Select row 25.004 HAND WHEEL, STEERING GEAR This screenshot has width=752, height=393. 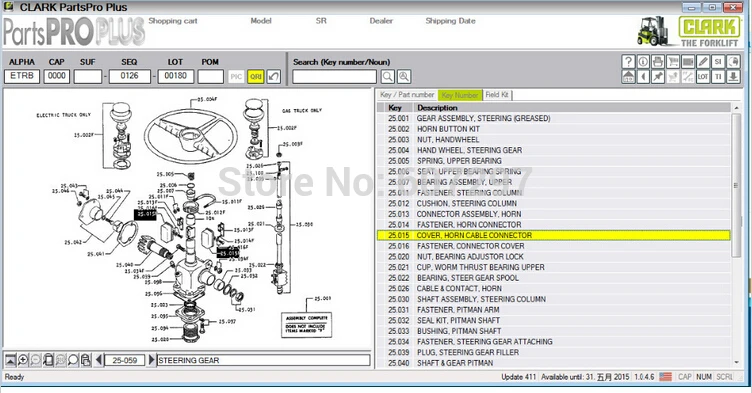click(553, 150)
